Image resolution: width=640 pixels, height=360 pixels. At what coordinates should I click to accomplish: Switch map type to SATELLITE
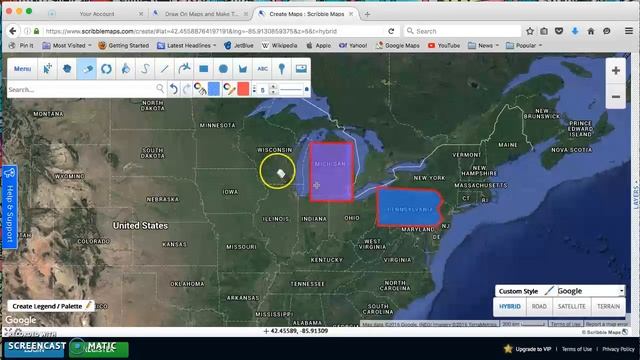571,307
